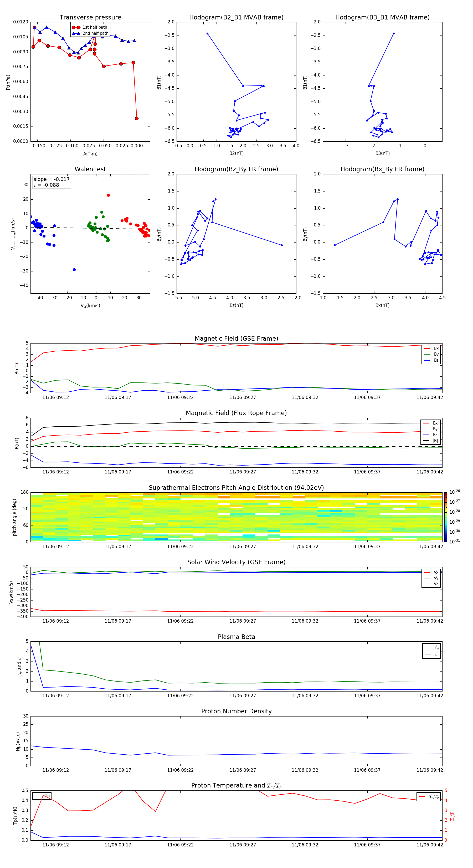
Task: Click the 'Hodogram(B3_B1 MVAB frame)' title
Action: pos(382,18)
